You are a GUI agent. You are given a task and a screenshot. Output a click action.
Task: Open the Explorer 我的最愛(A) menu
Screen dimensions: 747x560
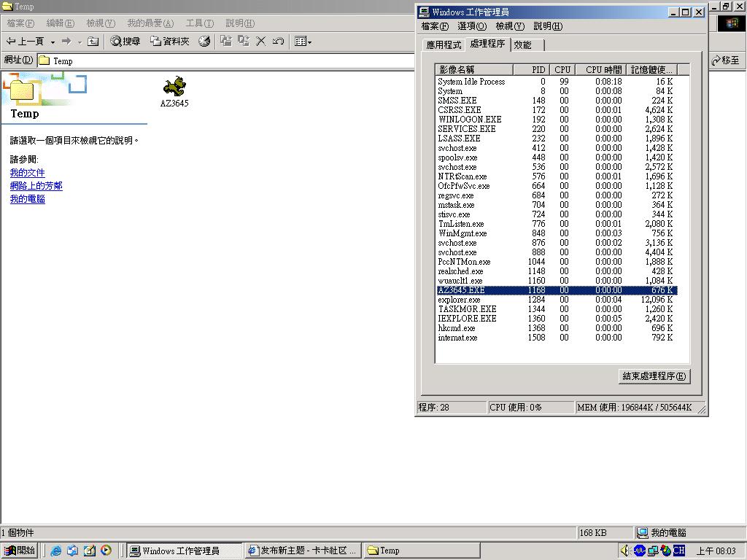point(150,23)
